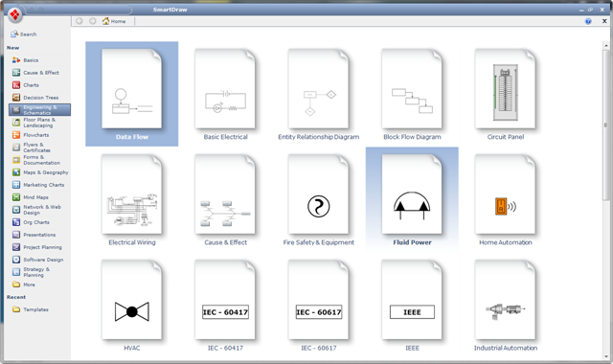Choose the HVAC template
613x364 pixels.
coord(132,306)
